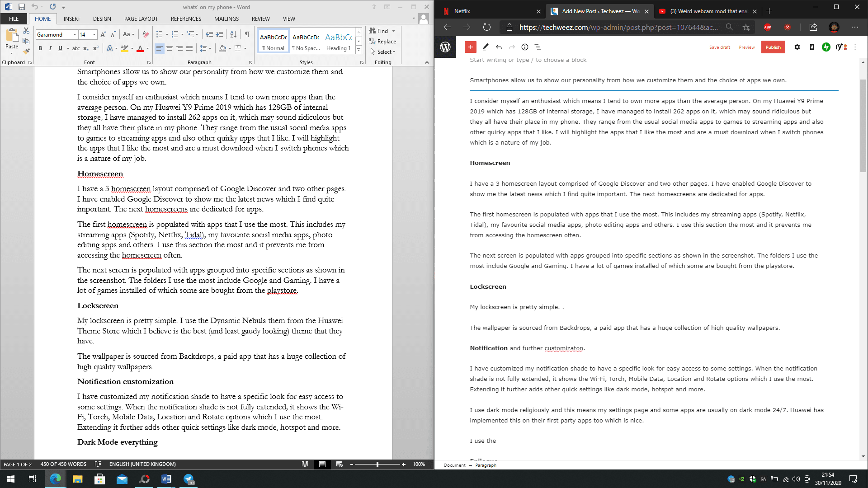
Task: Open the Garamond font name dropdown
Action: [75, 35]
